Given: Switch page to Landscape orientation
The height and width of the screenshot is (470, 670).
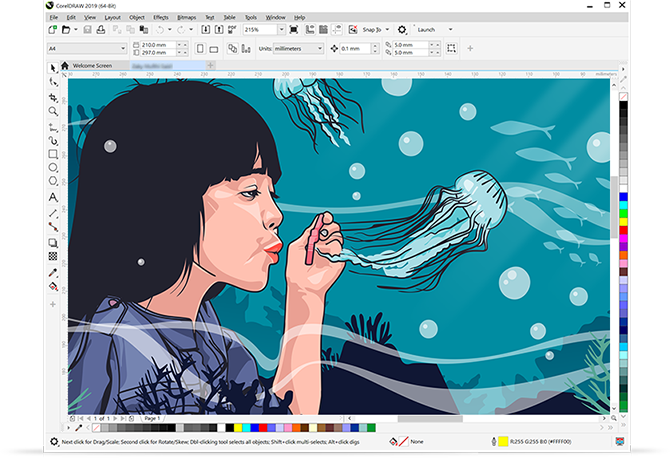Looking at the screenshot, I should pyautogui.click(x=214, y=49).
